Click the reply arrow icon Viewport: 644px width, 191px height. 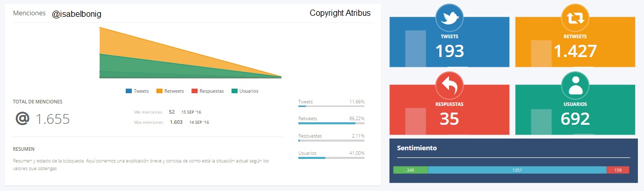coord(449,86)
